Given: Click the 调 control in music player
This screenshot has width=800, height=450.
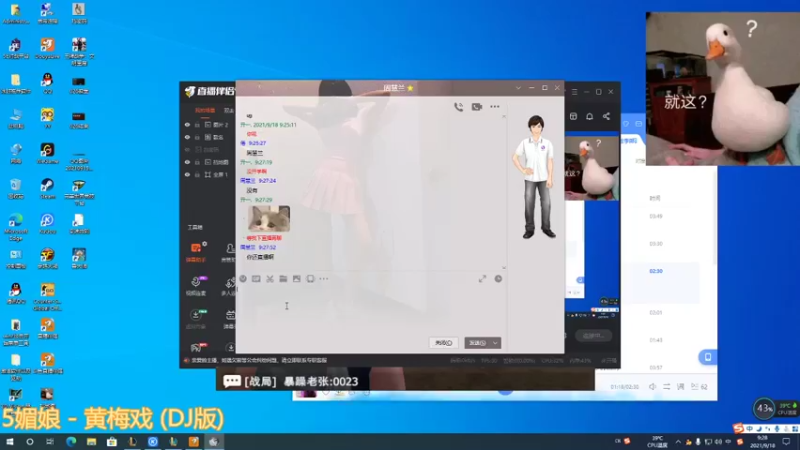Looking at the screenshot, I should (x=680, y=387).
